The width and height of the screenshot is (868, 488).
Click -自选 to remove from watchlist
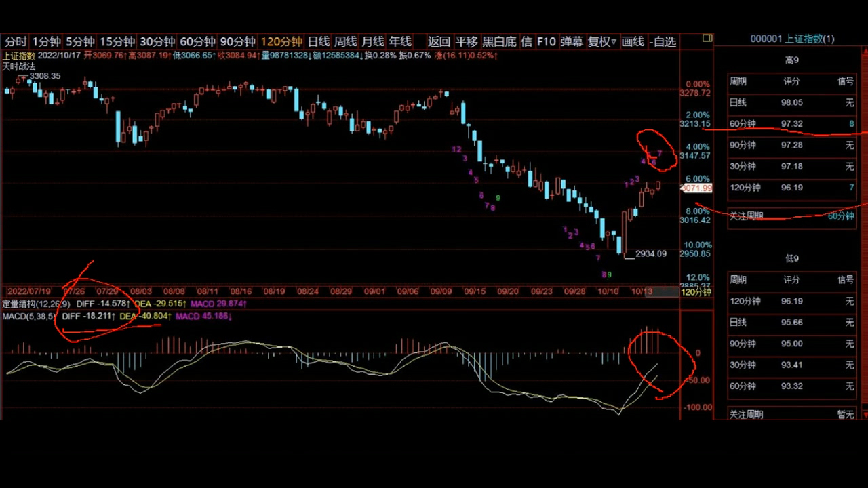663,41
